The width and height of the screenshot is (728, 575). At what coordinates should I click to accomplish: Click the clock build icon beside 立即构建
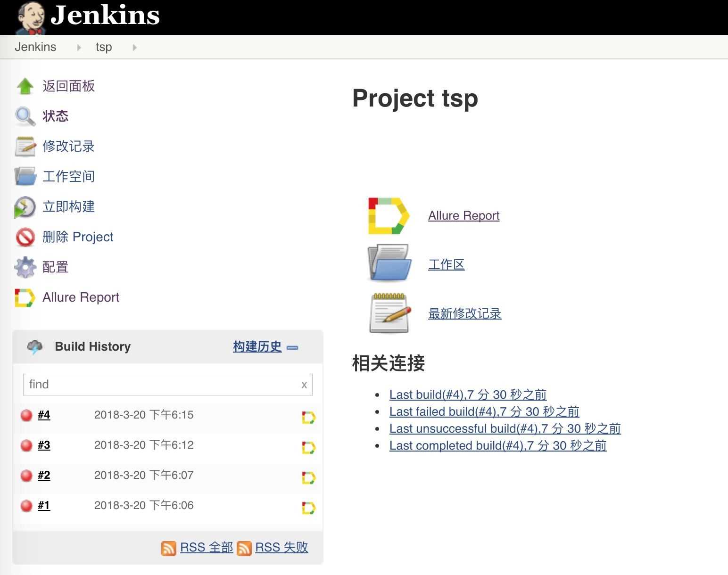[x=25, y=207]
